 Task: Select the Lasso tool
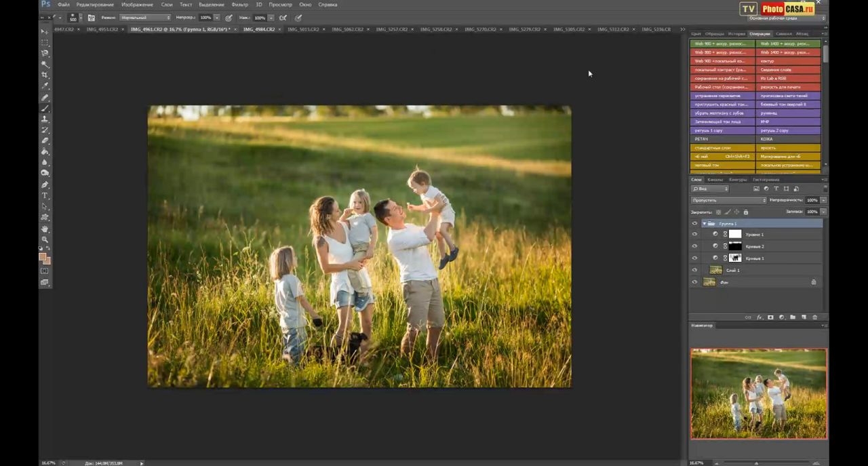click(45, 53)
